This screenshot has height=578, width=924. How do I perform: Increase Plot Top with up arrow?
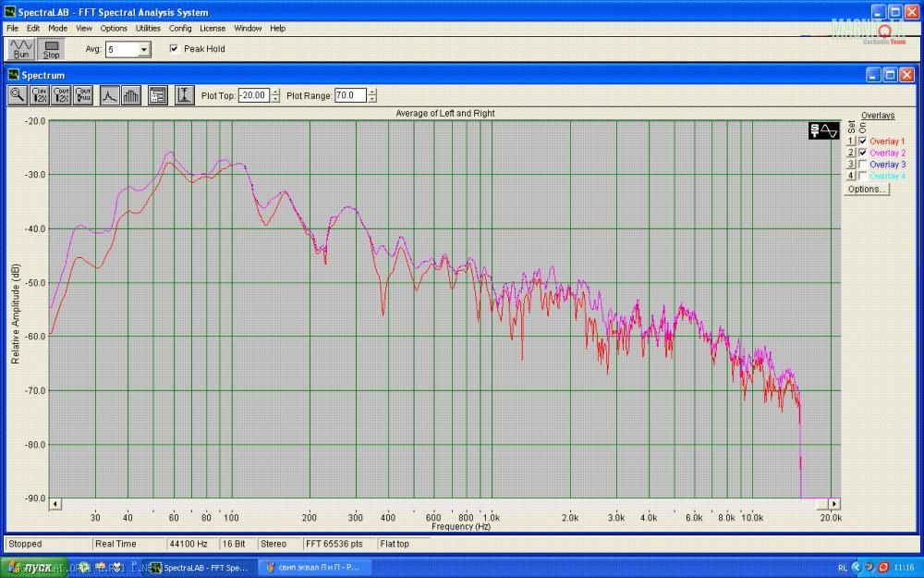[275, 92]
